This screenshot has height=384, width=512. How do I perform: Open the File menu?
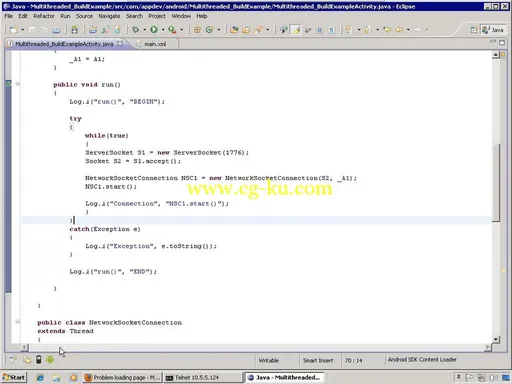[x=8, y=16]
